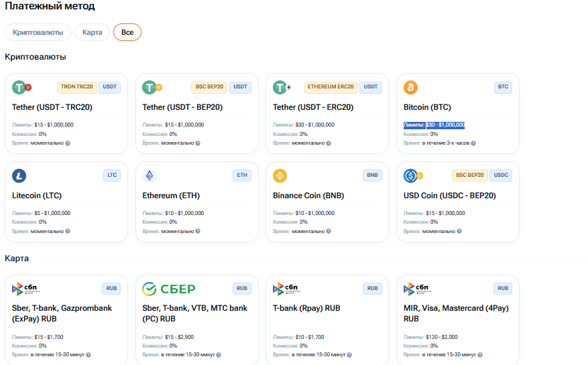The image size is (588, 365).
Task: Open time info icon on Tether ERC20 card
Action: 329,143
